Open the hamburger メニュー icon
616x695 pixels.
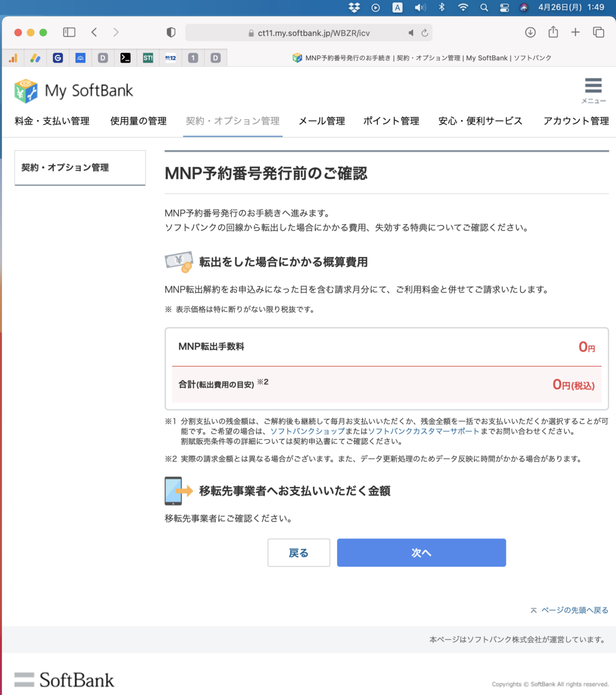pos(593,90)
